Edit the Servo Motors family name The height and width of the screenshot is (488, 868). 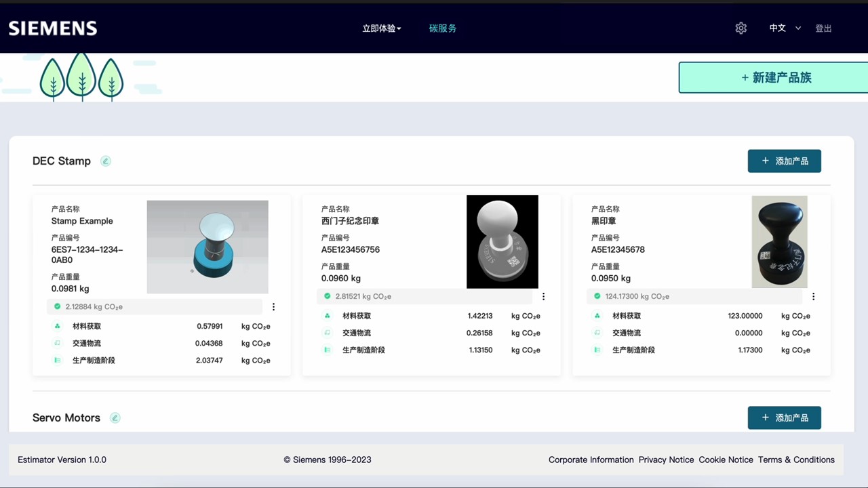pyautogui.click(x=115, y=418)
